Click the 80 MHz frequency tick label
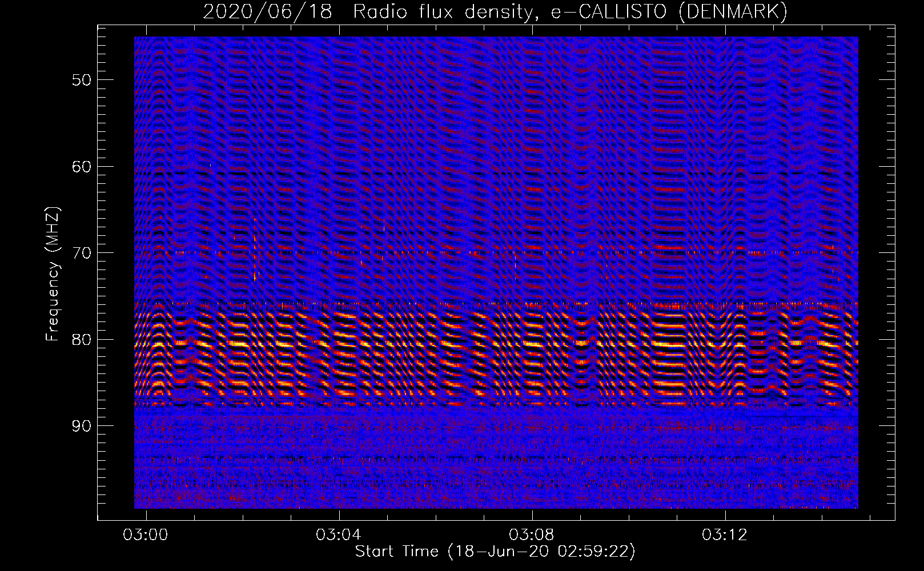 point(82,340)
